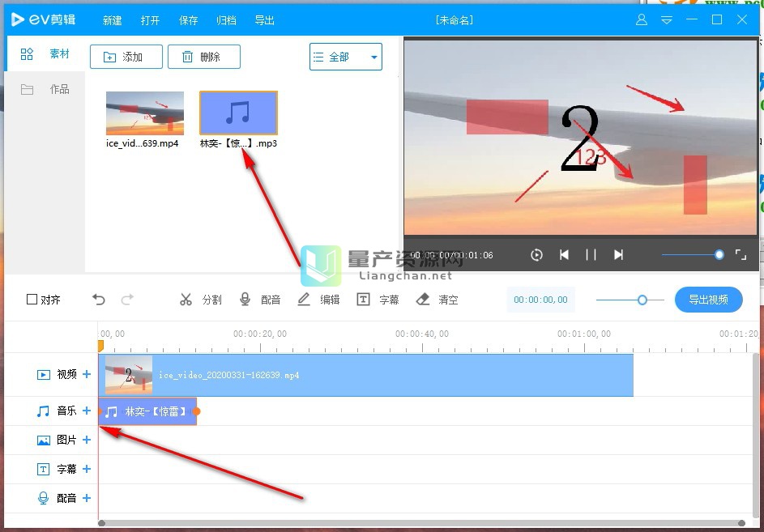Click the 作品 folder icon
Image resolution: width=764 pixels, height=532 pixels.
[27, 90]
